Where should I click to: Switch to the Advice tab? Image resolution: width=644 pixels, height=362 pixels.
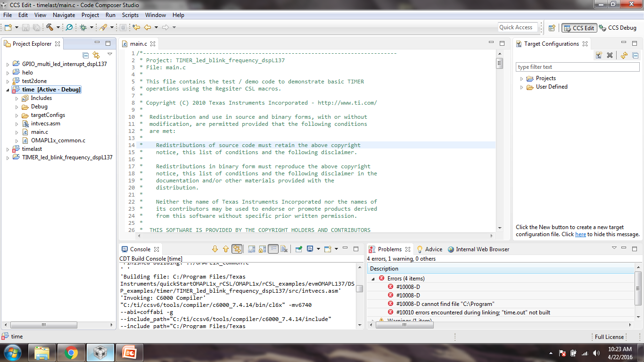[429, 249]
